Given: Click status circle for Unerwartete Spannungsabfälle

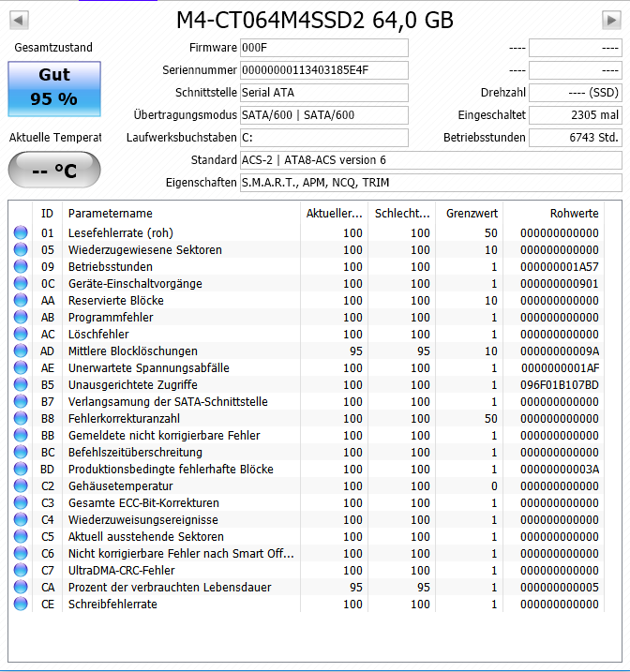Looking at the screenshot, I should click(x=21, y=367).
